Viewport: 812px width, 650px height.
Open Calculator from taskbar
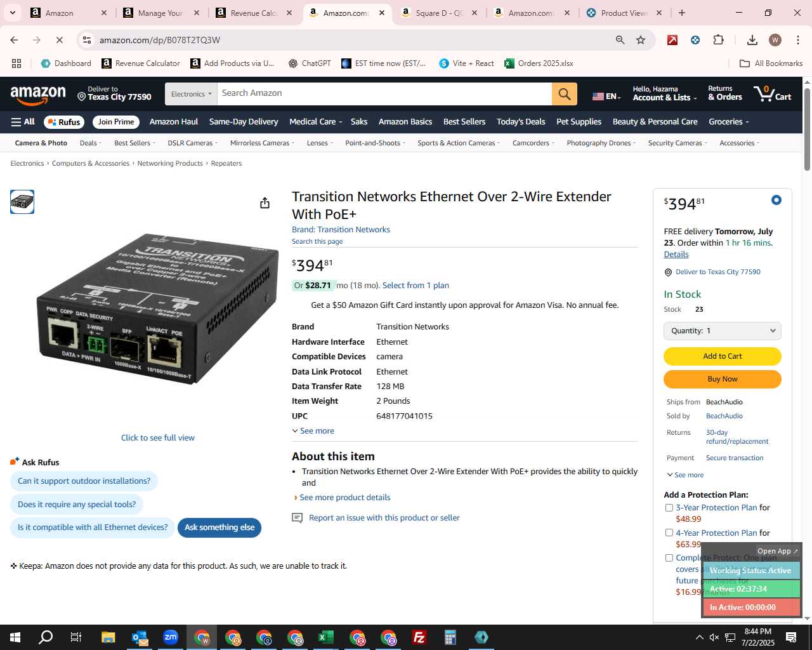[x=450, y=637]
